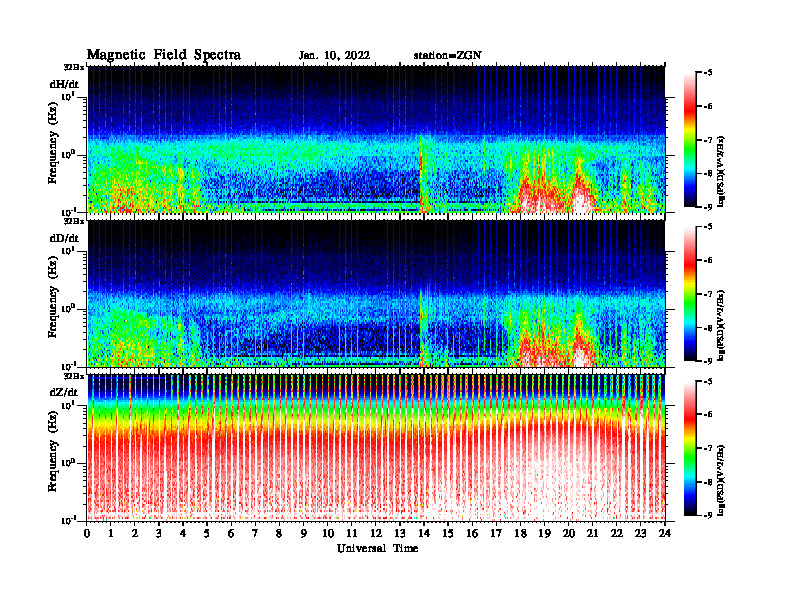Click hour 12 tick label on time axis

(376, 534)
